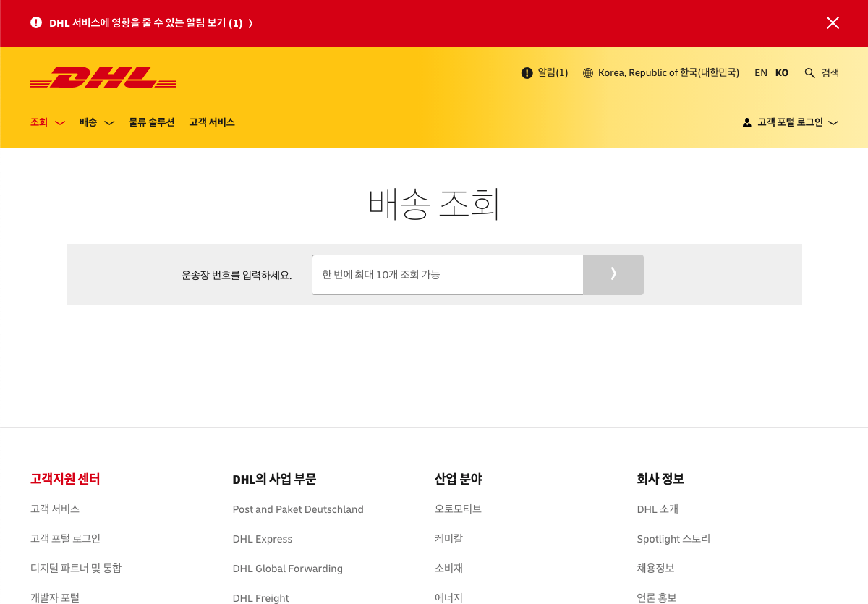
Task: Open the 검색 search link
Action: 830,73
